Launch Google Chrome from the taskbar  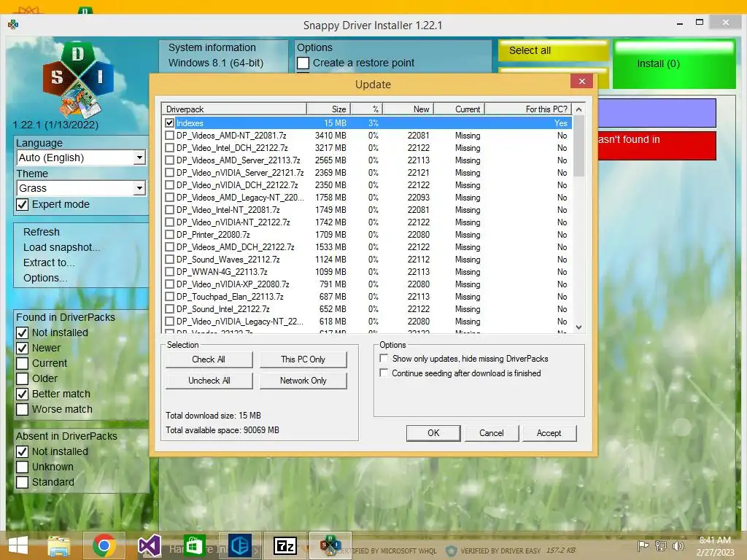(104, 545)
